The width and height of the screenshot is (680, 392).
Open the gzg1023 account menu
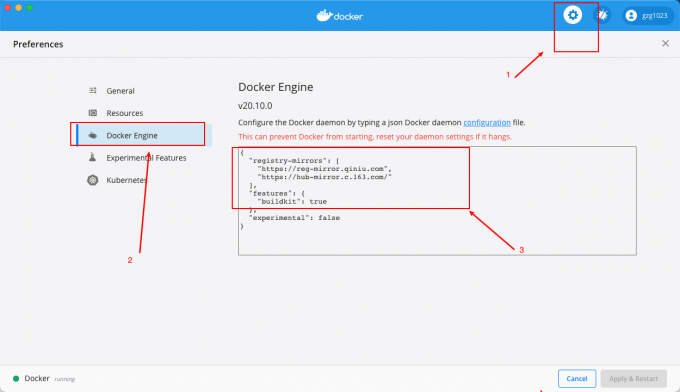pyautogui.click(x=648, y=16)
